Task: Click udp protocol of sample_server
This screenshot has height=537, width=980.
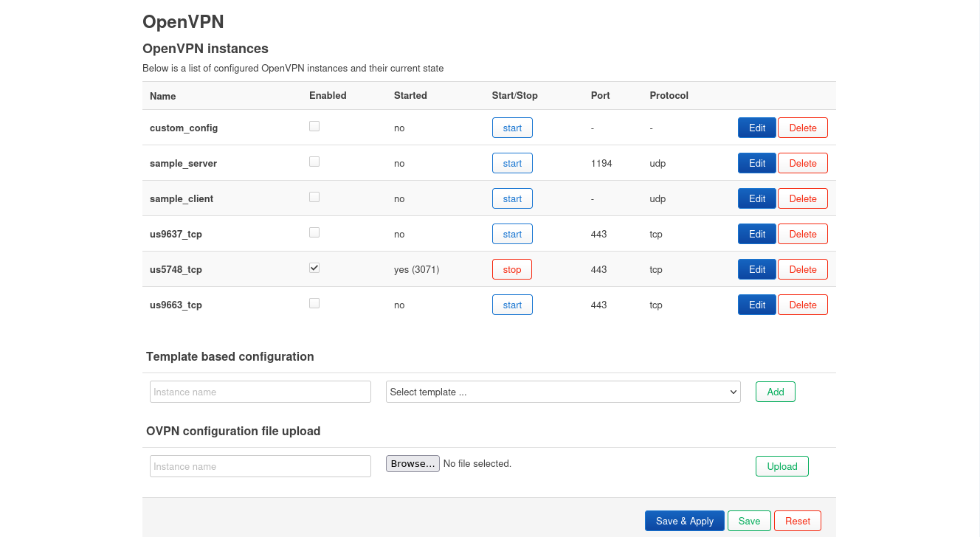Action: (658, 163)
